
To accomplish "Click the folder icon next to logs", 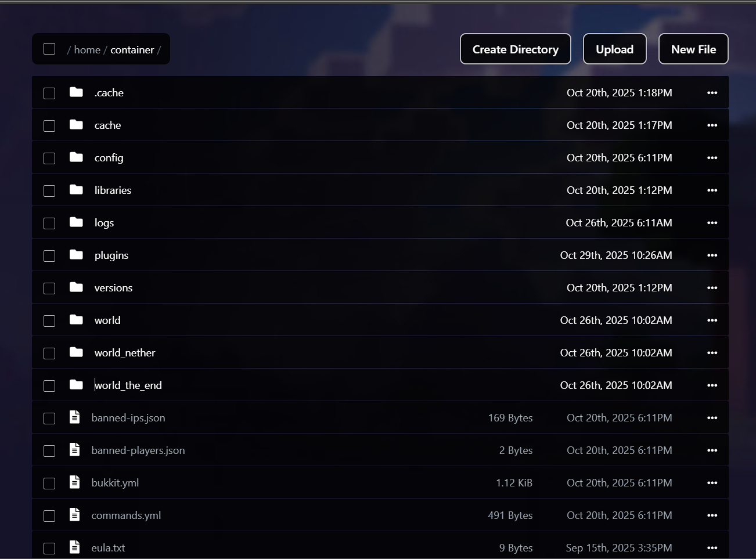I will pos(76,222).
